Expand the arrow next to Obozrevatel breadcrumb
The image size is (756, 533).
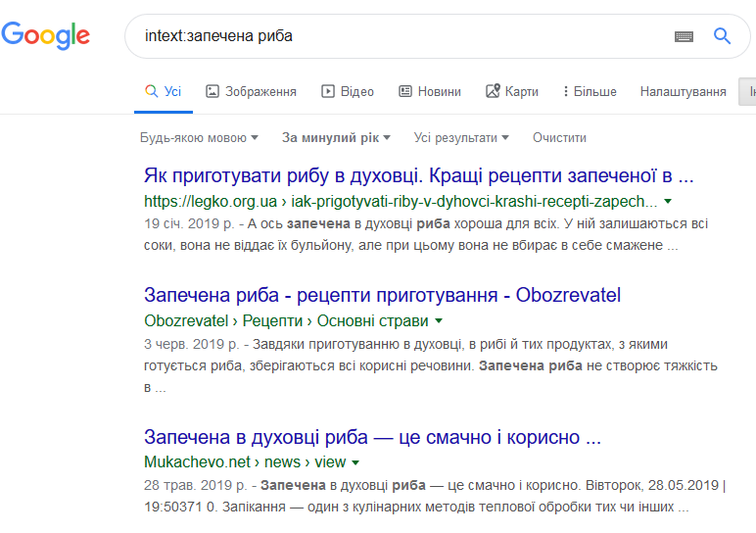click(x=439, y=320)
